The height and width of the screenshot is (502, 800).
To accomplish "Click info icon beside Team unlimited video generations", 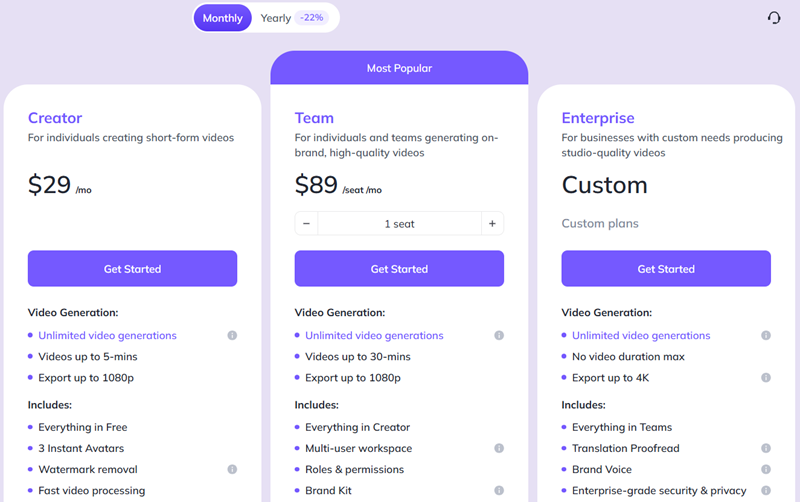I will (499, 336).
